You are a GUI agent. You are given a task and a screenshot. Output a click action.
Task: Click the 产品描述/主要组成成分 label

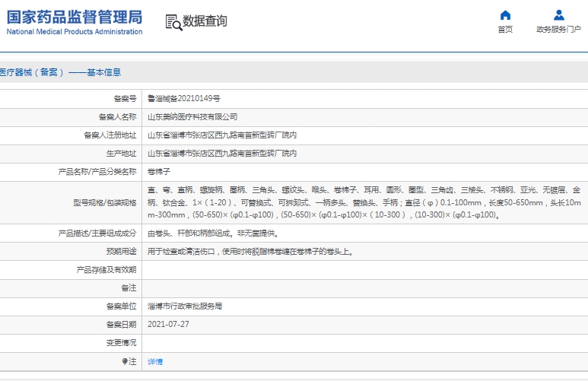coord(97,233)
